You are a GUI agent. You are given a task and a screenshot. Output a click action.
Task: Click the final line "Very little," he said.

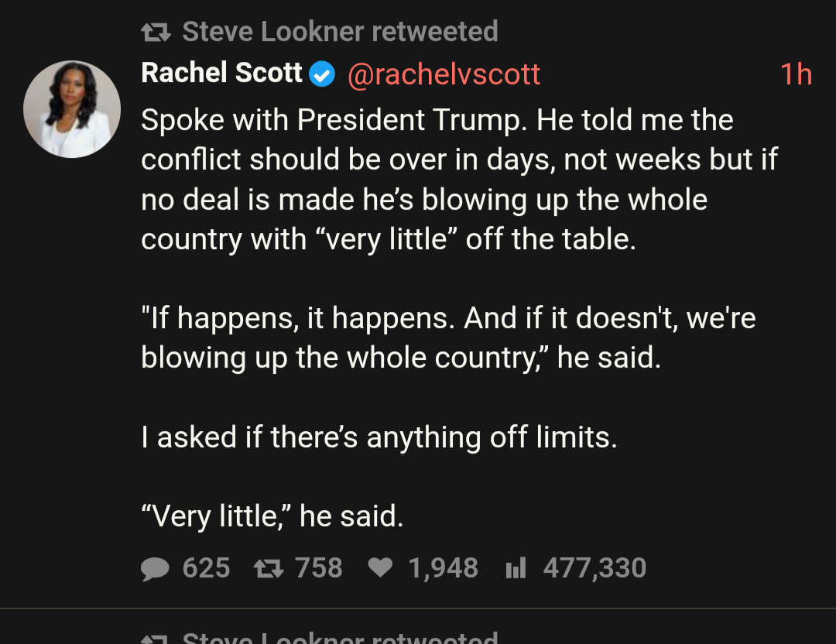tap(272, 516)
